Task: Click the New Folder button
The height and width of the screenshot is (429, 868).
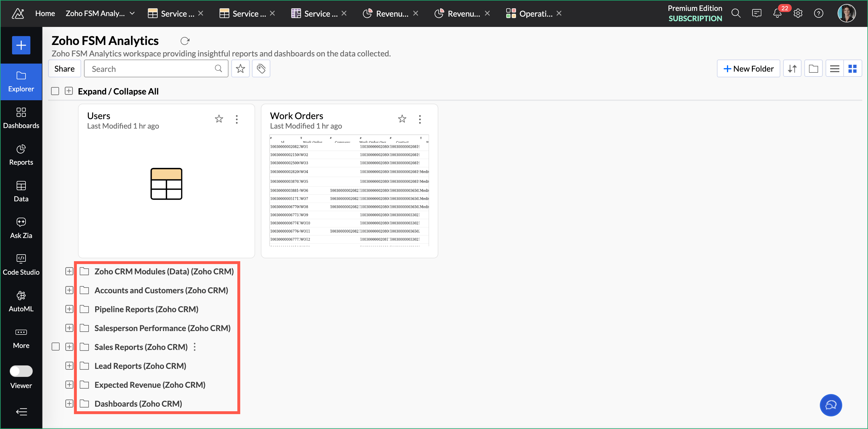Action: (x=748, y=69)
